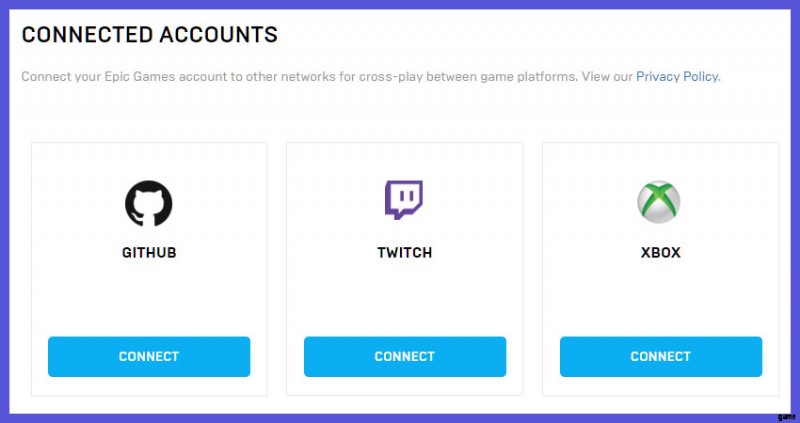Click "View our" text before Privacy Policy
Viewport: 800px width, 423px height.
click(608, 77)
